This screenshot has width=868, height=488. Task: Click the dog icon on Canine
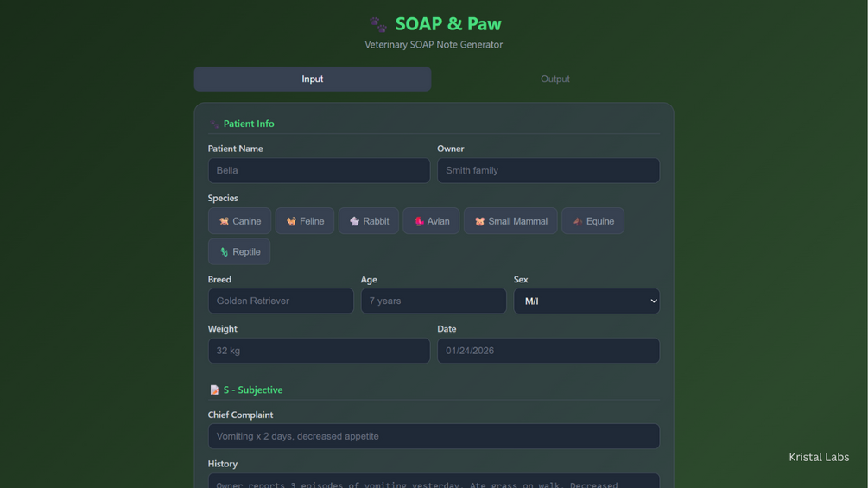tap(224, 222)
